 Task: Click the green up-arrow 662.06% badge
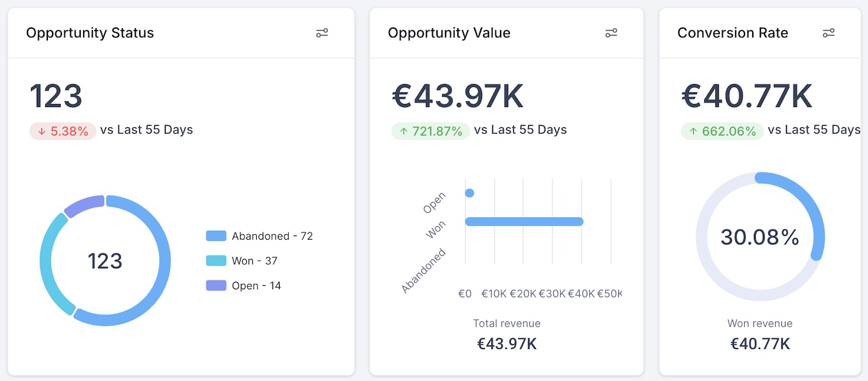click(x=722, y=131)
